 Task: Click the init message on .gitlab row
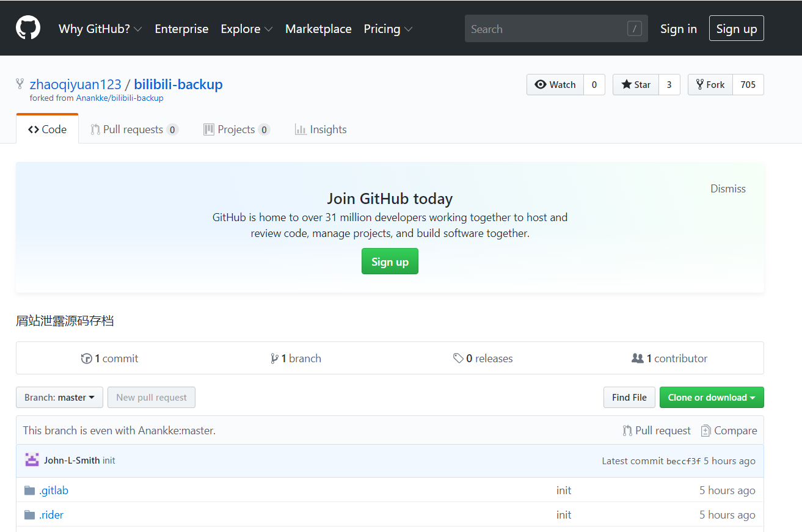tap(564, 490)
